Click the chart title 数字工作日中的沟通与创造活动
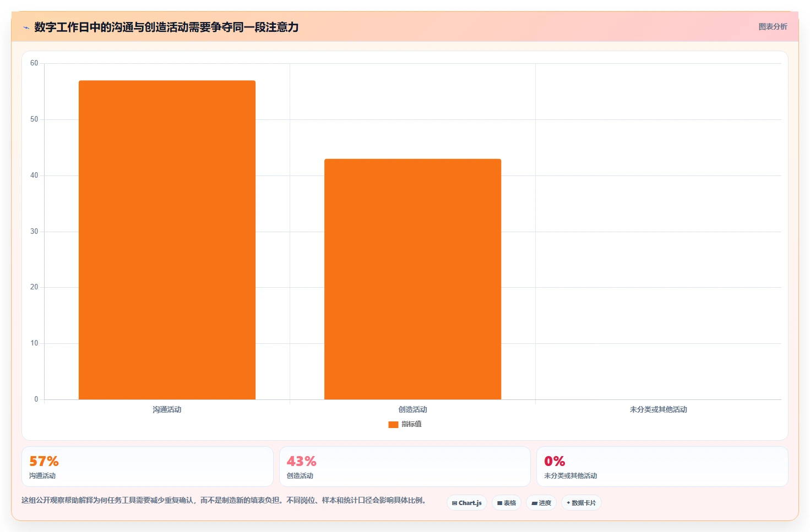 tap(166, 27)
